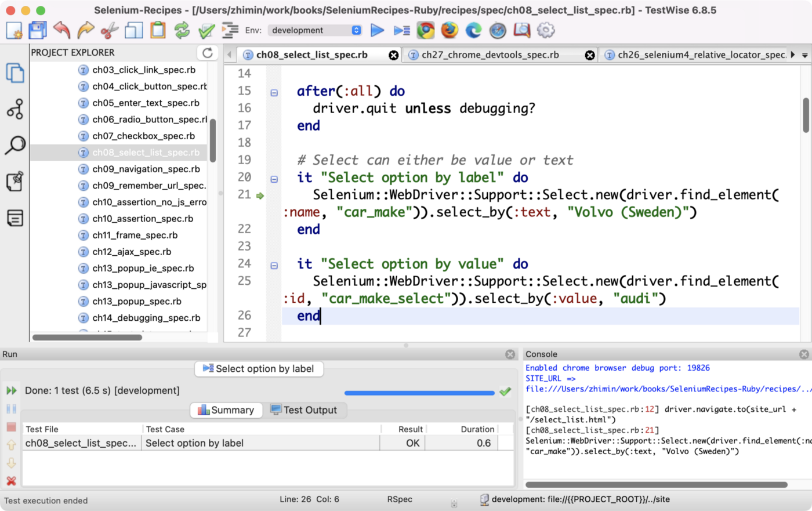Viewport: 812px width, 511px height.
Task: Switch to ch27_chrome_devtools_spec.rb tab
Action: tap(490, 55)
